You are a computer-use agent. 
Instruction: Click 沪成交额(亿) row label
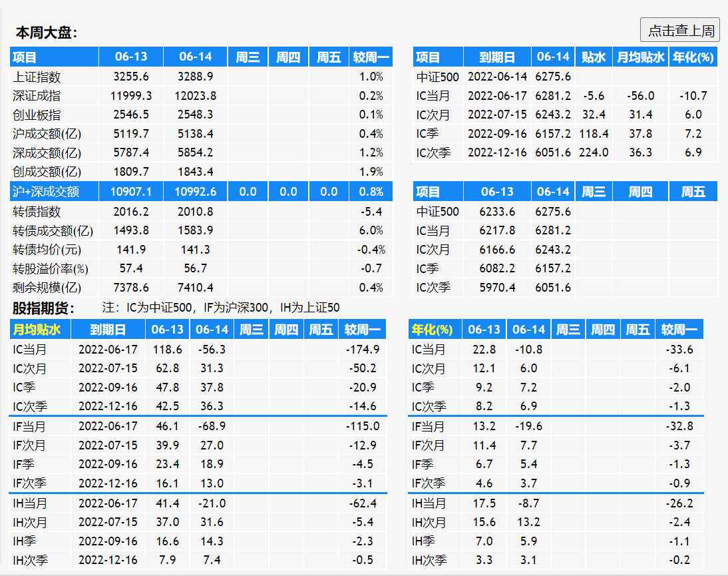point(47,134)
